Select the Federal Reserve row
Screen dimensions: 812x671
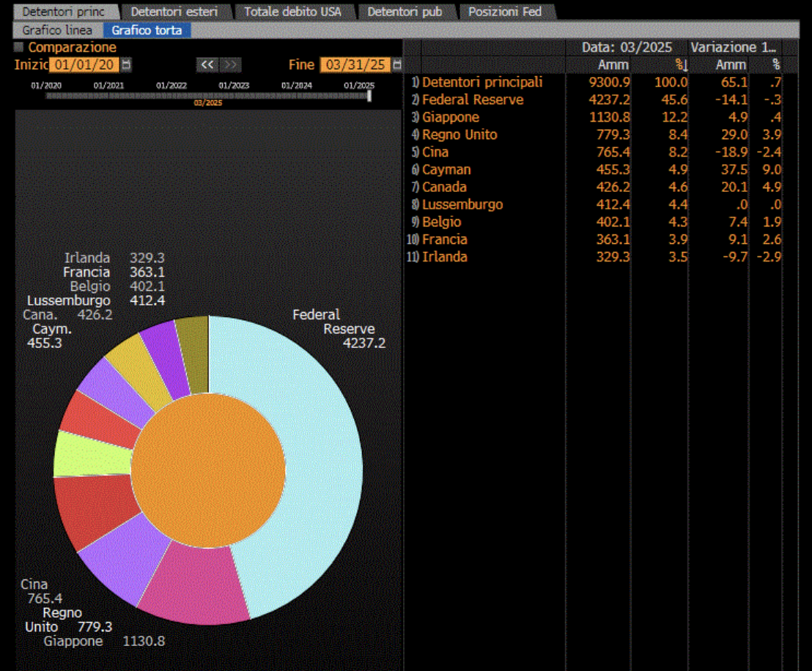(596, 100)
